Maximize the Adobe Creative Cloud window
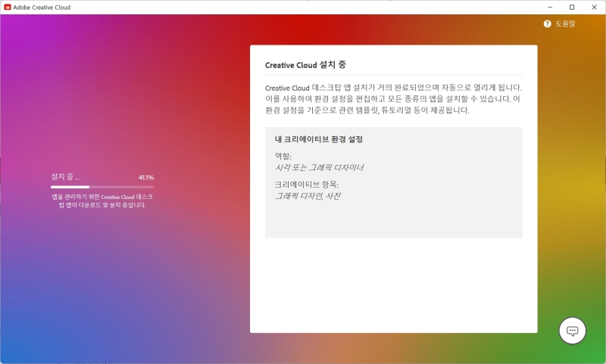 pyautogui.click(x=572, y=7)
